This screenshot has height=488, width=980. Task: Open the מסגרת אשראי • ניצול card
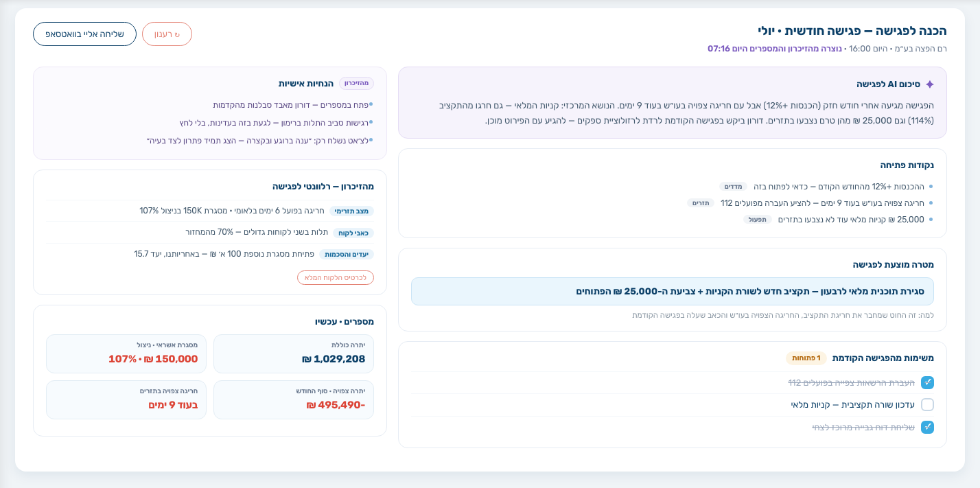point(126,353)
